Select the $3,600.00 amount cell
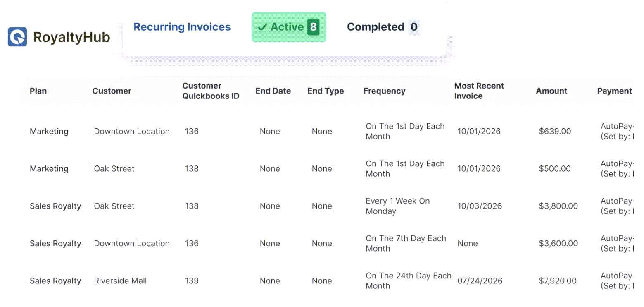Viewport: 644px width, 307px height. pos(558,243)
